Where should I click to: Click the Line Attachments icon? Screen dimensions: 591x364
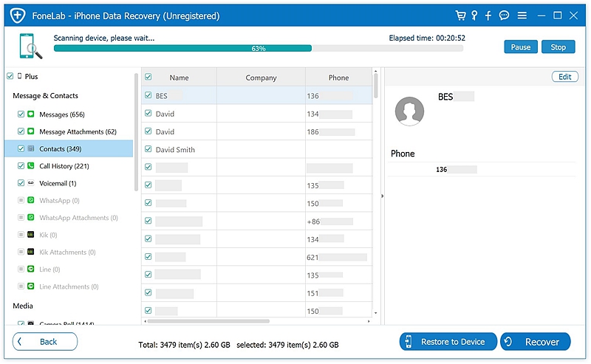point(31,286)
